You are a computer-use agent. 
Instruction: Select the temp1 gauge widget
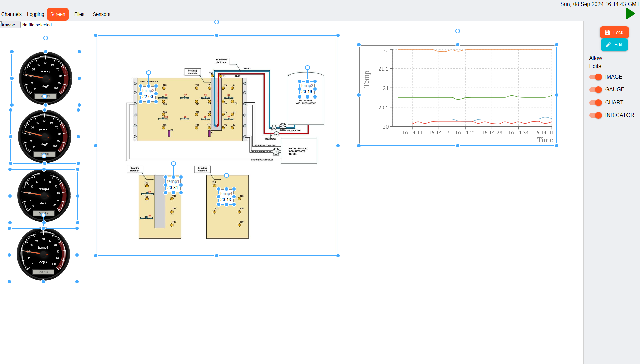[45, 78]
